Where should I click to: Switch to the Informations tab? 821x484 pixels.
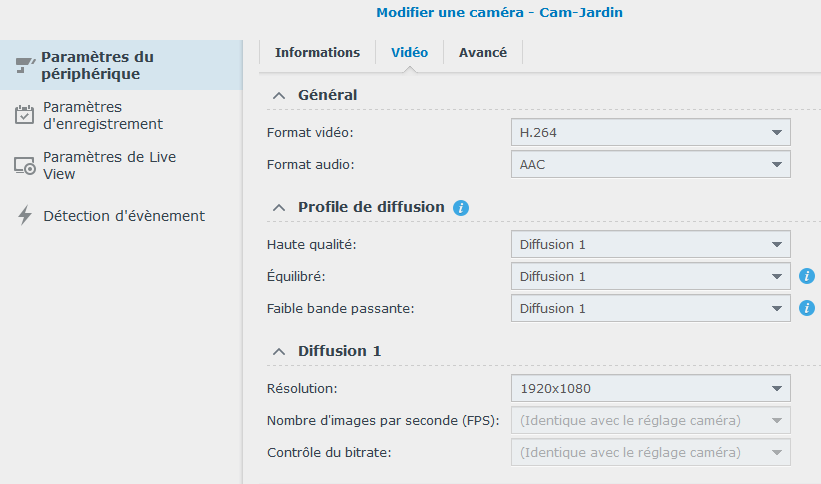tap(317, 53)
